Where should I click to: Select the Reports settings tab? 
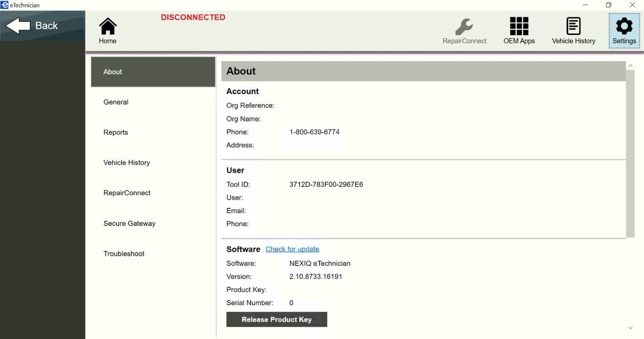153,132
